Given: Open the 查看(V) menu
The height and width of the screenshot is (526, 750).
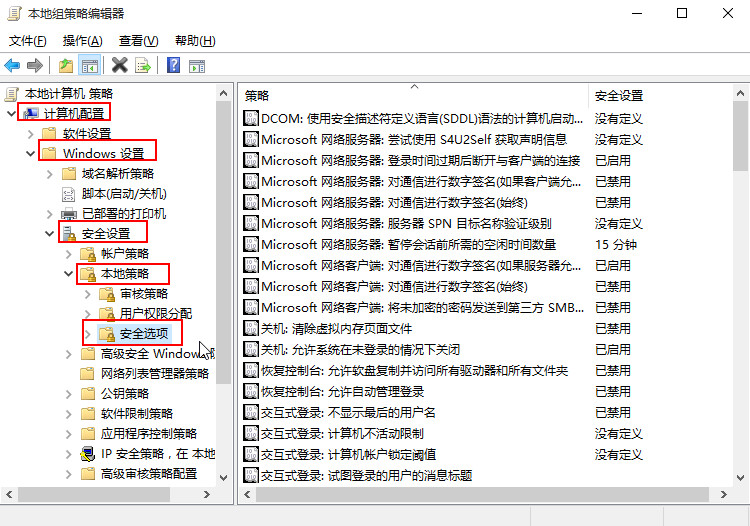Looking at the screenshot, I should [138, 41].
